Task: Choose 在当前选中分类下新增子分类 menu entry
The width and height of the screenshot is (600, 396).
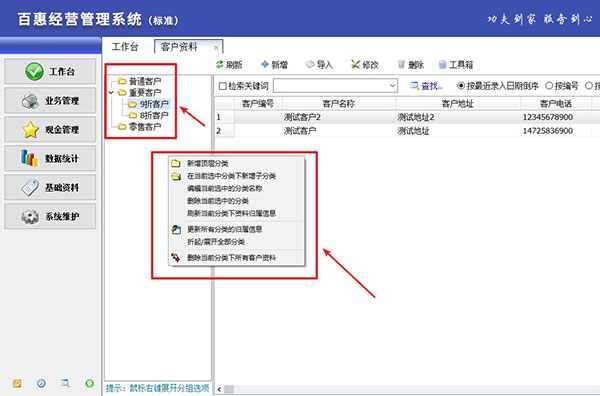Action: 237,176
